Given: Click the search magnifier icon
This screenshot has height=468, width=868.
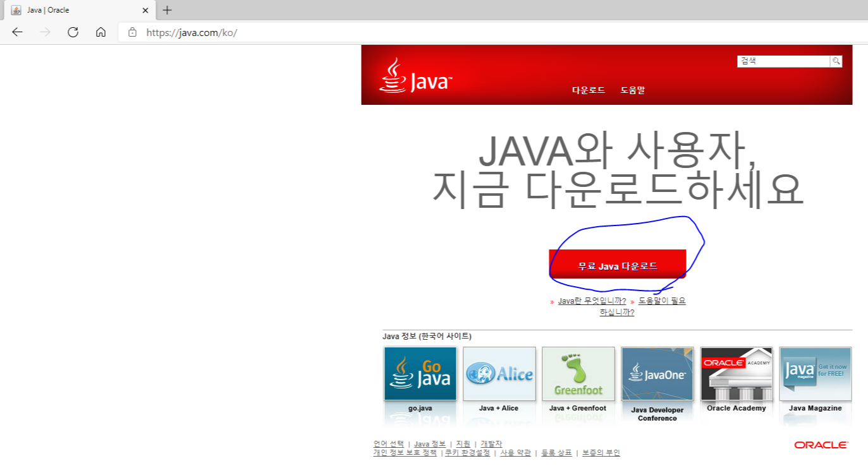Looking at the screenshot, I should coord(836,61).
